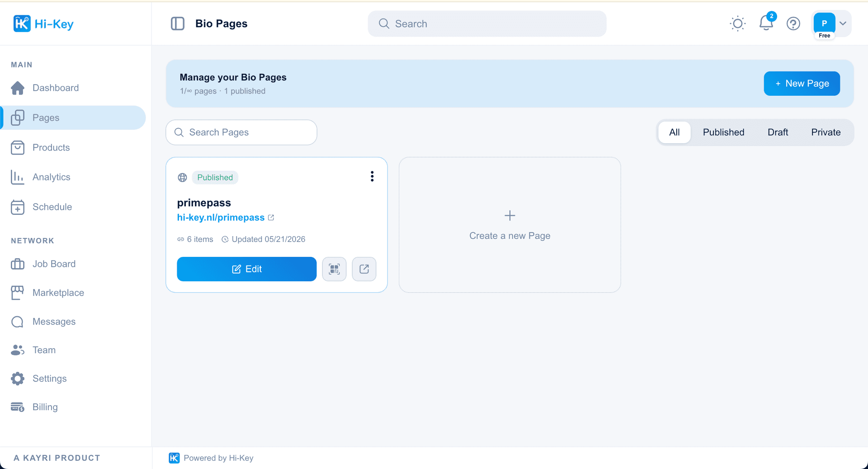Click the P profile avatar
The image size is (868, 469).
[824, 23]
